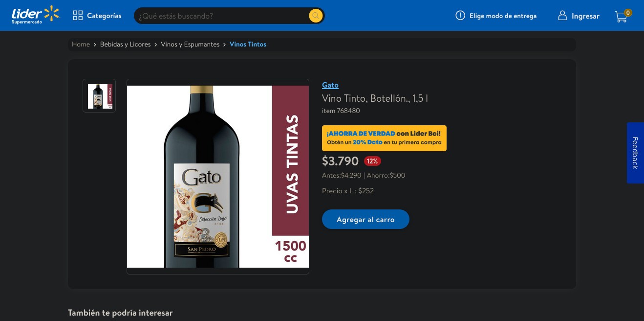The width and height of the screenshot is (644, 321).
Task: Go to Home breadcrumb
Action: (81, 45)
